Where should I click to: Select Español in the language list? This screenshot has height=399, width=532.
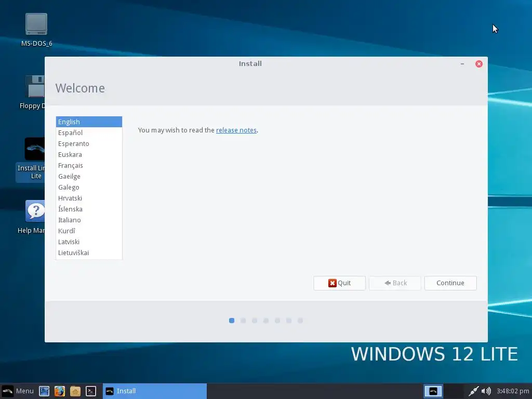(x=89, y=132)
